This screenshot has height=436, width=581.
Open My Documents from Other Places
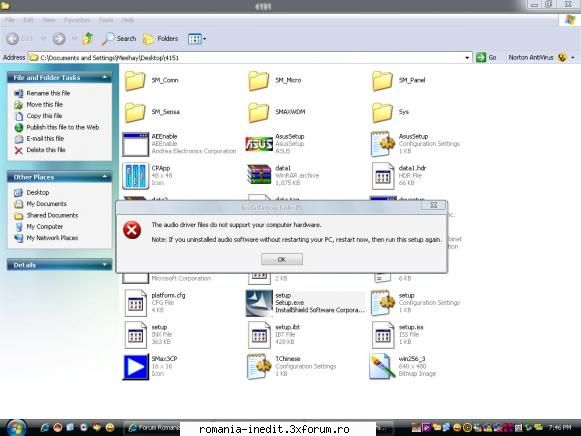coord(46,204)
